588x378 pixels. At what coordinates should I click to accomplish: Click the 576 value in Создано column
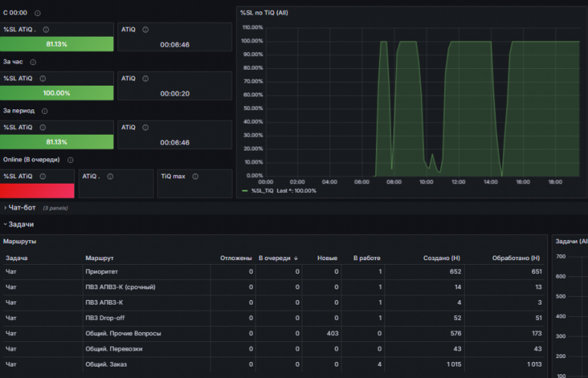coord(456,334)
